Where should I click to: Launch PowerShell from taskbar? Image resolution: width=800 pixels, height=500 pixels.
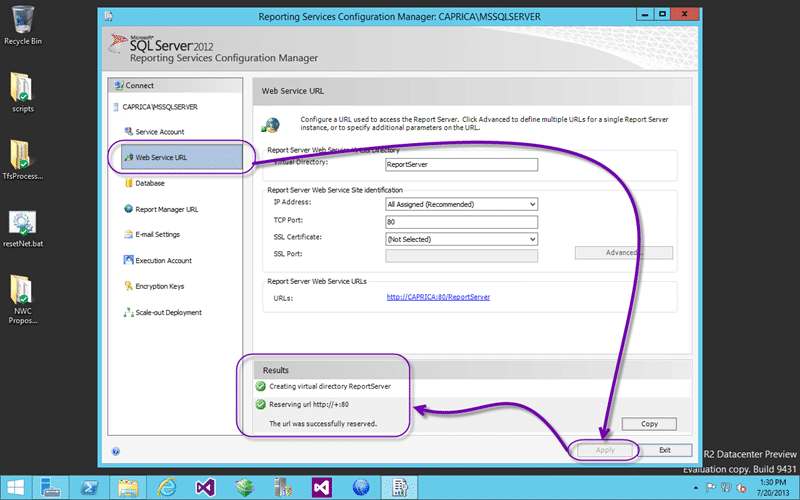click(x=90, y=488)
